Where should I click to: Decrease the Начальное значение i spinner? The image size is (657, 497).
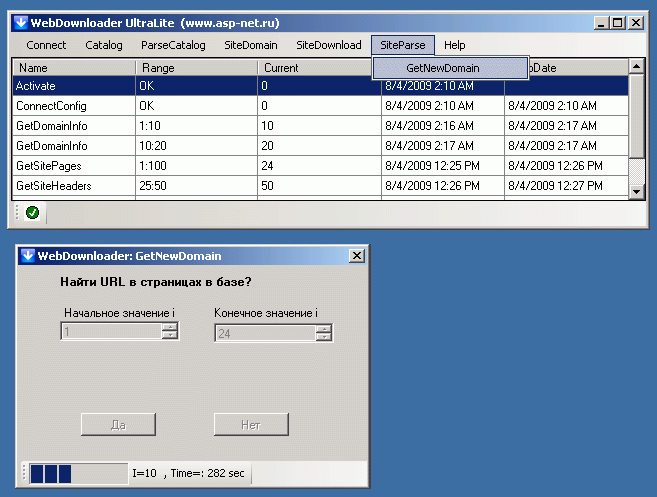click(170, 335)
